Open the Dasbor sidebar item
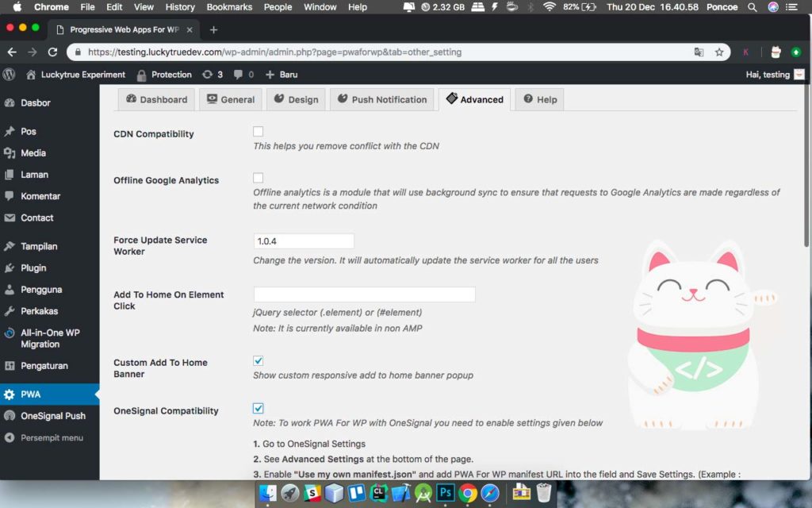Viewport: 812px width, 508px height. [x=50, y=102]
